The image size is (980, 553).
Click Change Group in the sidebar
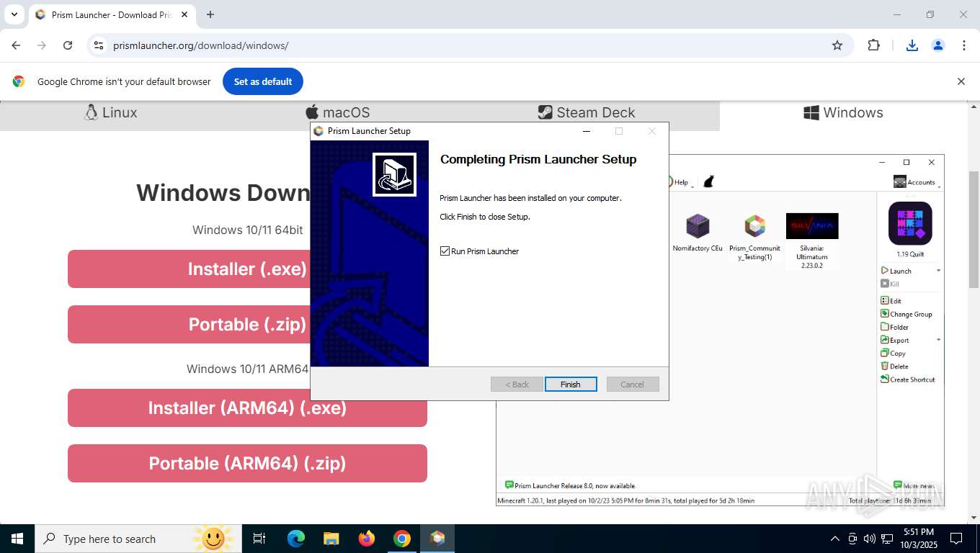click(x=906, y=314)
